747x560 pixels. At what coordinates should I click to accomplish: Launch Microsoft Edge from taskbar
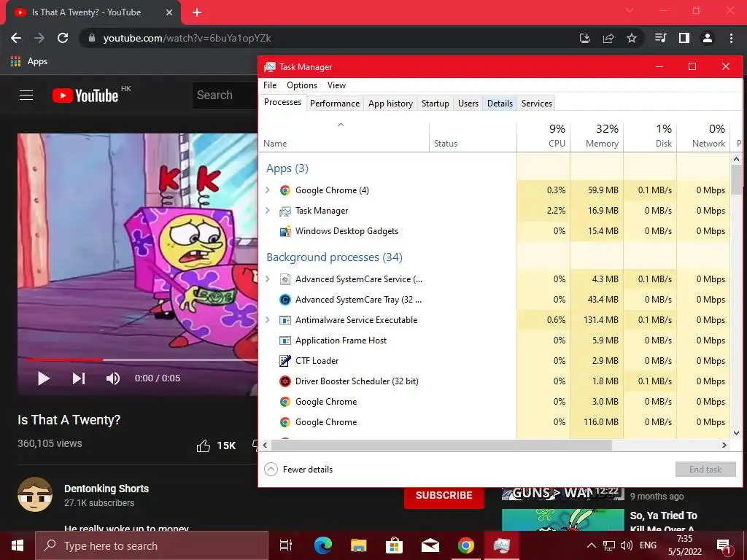[323, 545]
